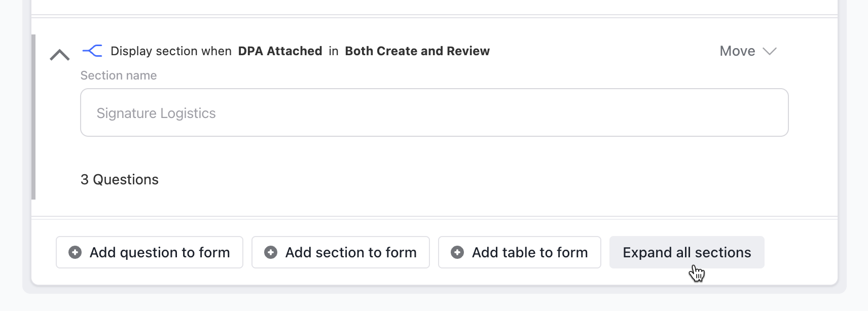Click plus icon beside Add section

coord(271,252)
